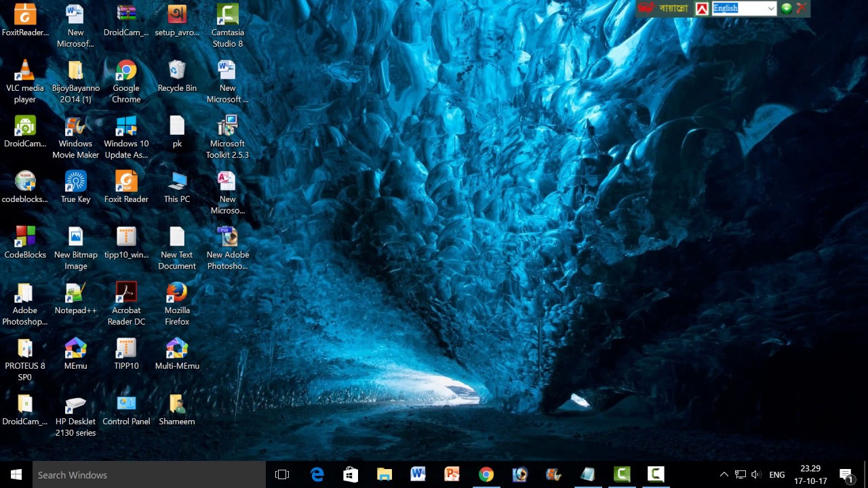Select New Text Document file
The height and width of the screenshot is (488, 868).
(x=177, y=248)
